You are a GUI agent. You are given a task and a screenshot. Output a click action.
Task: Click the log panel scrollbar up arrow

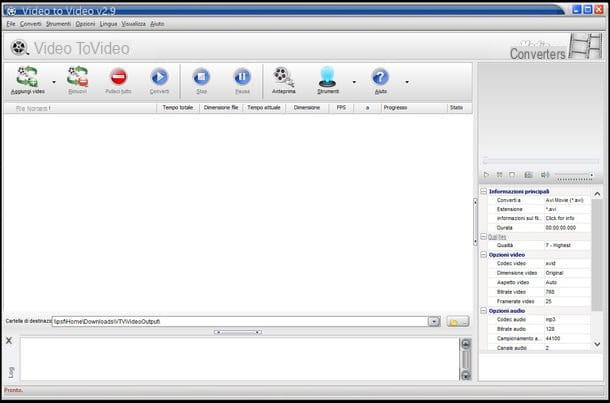[x=466, y=343]
